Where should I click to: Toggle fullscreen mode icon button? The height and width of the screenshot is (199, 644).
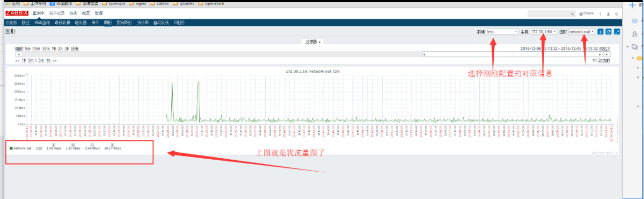point(617,32)
